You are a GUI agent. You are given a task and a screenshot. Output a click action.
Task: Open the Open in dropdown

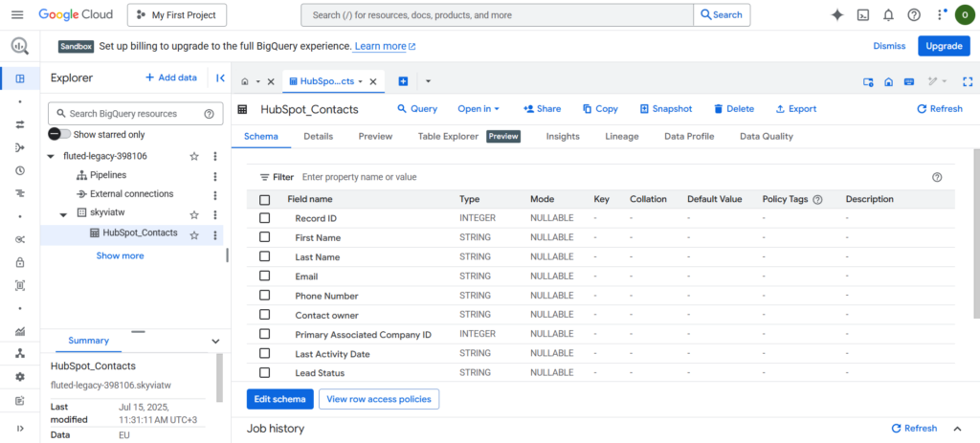pos(479,109)
